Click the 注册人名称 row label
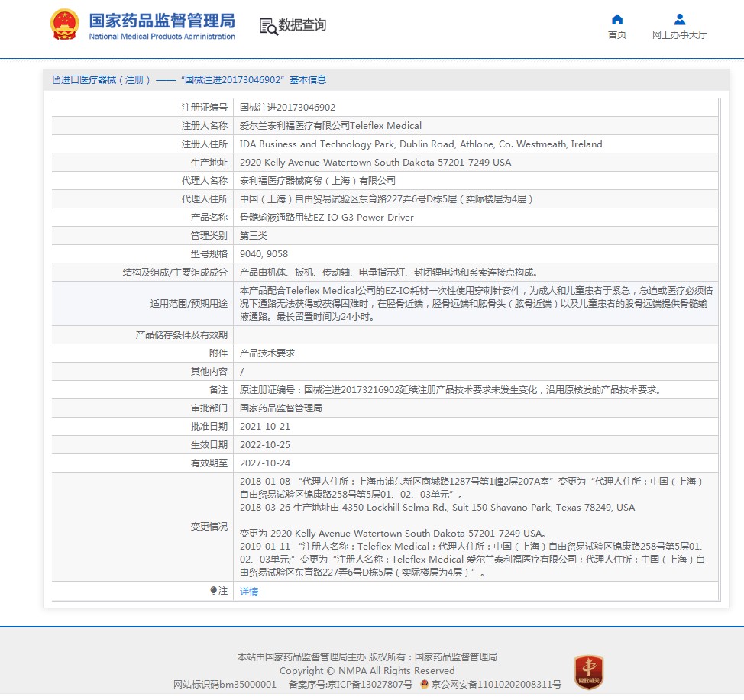The image size is (744, 700). [x=205, y=126]
